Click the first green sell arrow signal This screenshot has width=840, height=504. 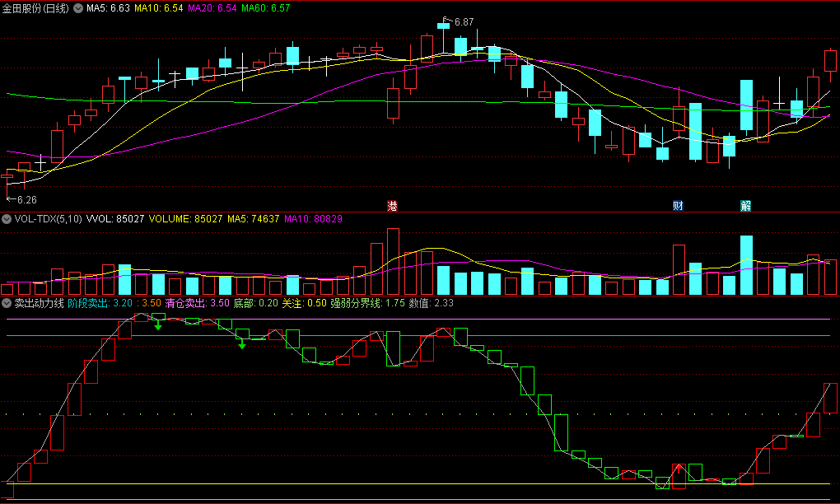[158, 325]
